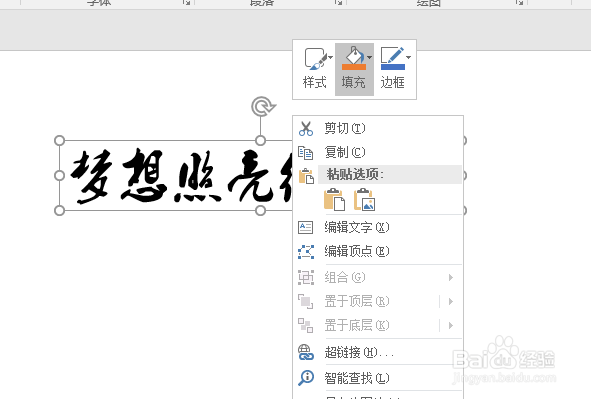
Task: Click the bottom-left resize handle of text box
Action: [60, 211]
